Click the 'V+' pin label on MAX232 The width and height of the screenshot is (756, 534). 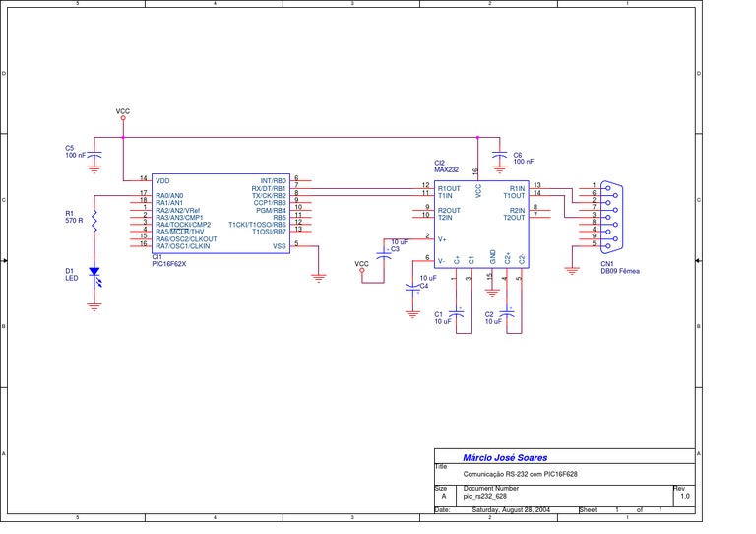pyautogui.click(x=442, y=239)
